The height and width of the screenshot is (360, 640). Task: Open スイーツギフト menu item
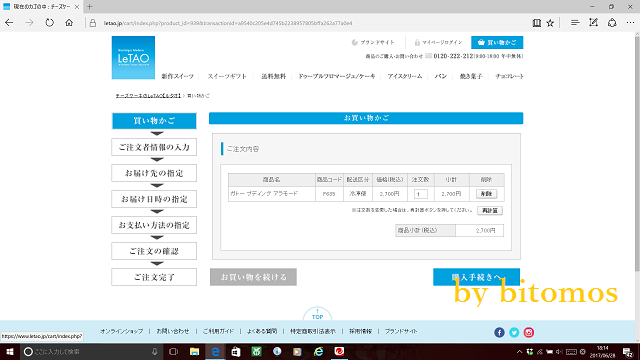(x=227, y=76)
